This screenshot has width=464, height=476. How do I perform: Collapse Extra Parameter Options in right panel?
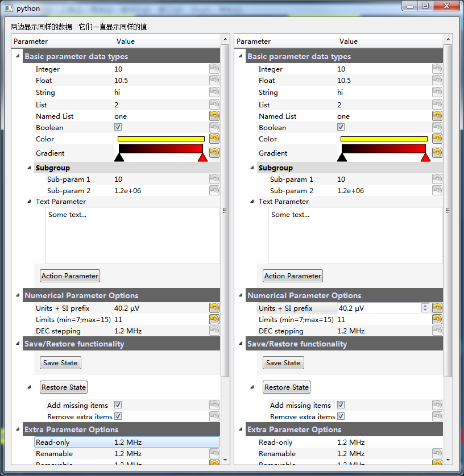pos(241,429)
